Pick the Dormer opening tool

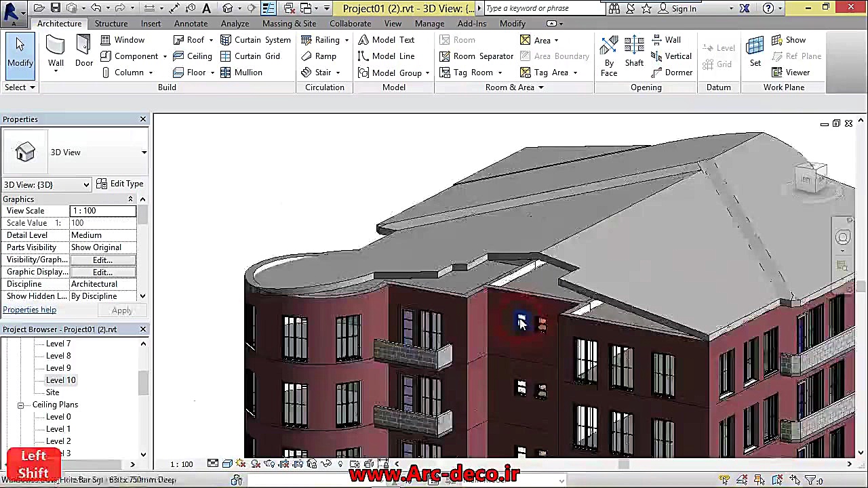point(671,73)
